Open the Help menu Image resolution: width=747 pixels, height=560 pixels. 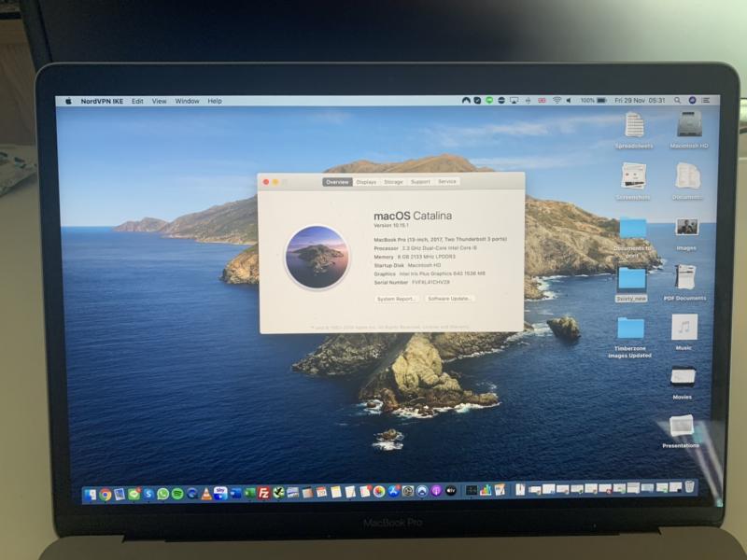click(215, 101)
